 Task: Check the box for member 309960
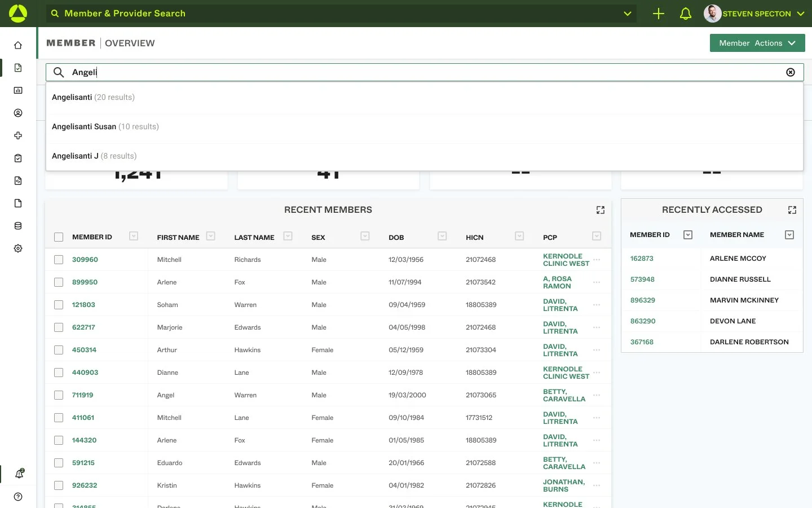(x=59, y=260)
